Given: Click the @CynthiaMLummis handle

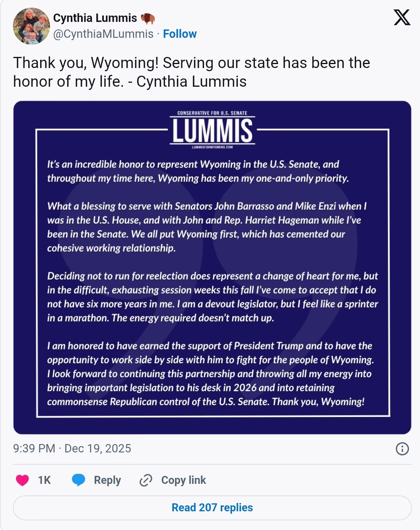Looking at the screenshot, I should pos(103,34).
